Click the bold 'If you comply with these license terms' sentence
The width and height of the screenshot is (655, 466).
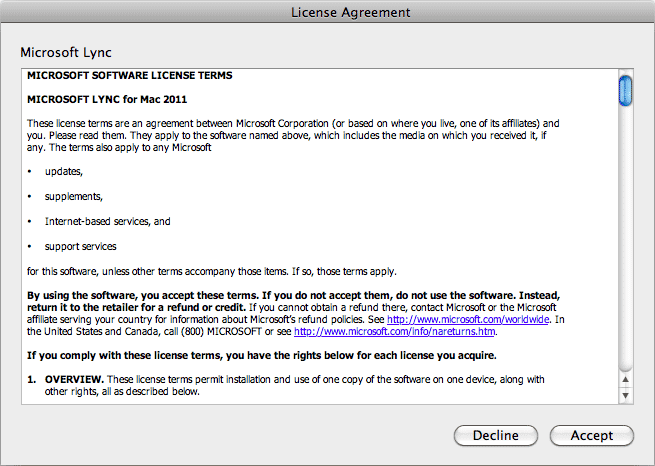click(262, 356)
